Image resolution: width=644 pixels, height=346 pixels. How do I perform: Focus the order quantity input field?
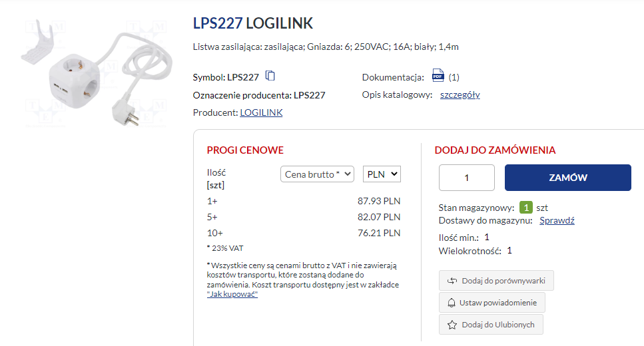coord(467,178)
